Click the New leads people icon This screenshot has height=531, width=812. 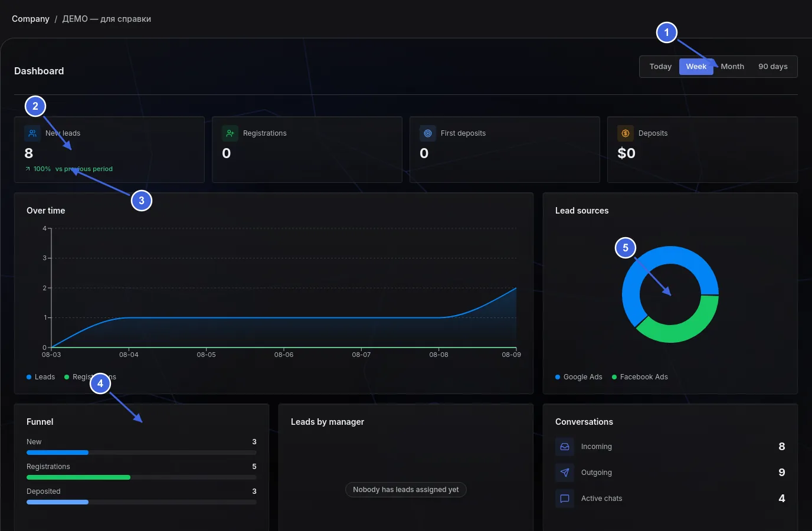[32, 133]
